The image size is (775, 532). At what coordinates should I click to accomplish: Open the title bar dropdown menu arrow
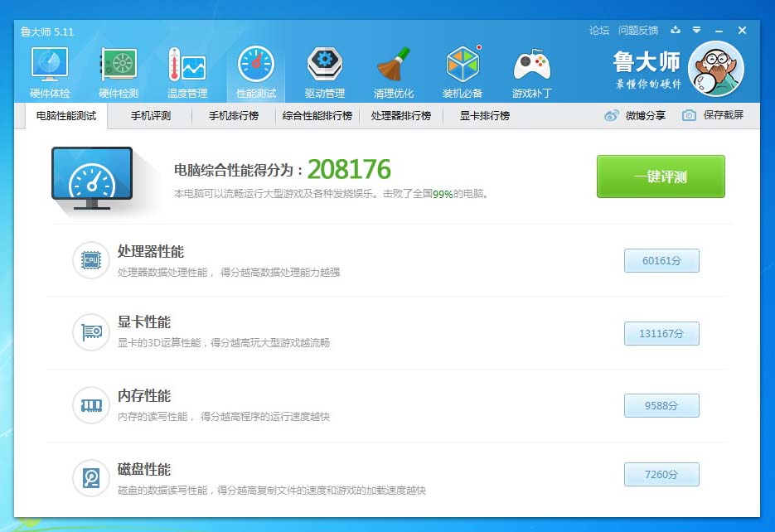pyautogui.click(x=696, y=30)
